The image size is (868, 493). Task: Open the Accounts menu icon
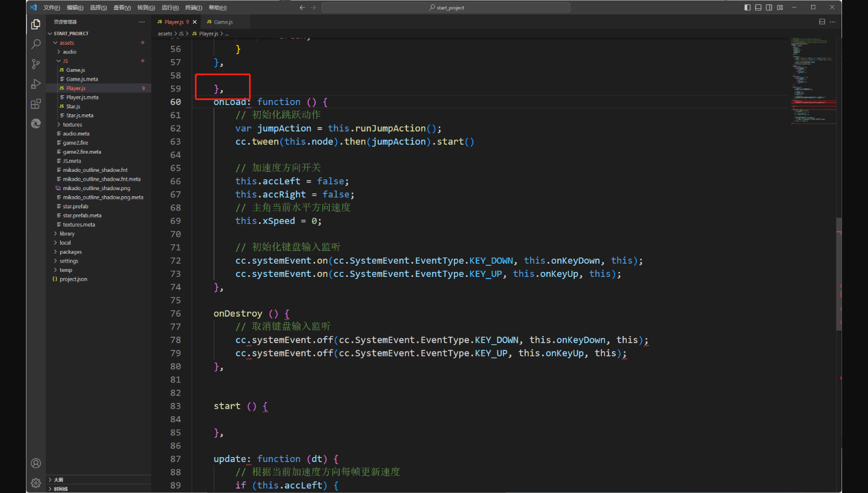(x=36, y=463)
